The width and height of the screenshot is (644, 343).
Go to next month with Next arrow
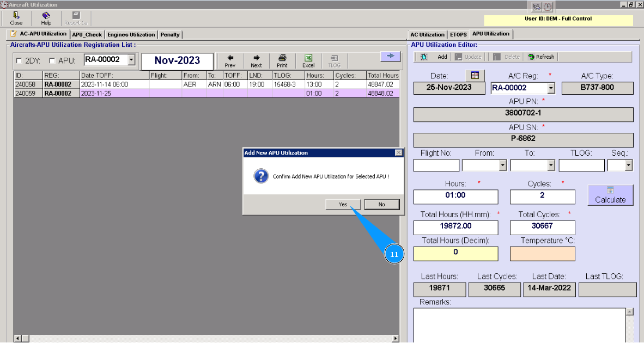click(x=256, y=61)
